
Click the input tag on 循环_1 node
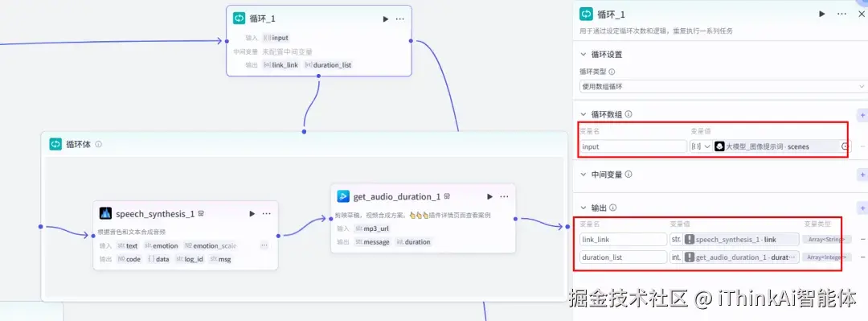(x=276, y=38)
